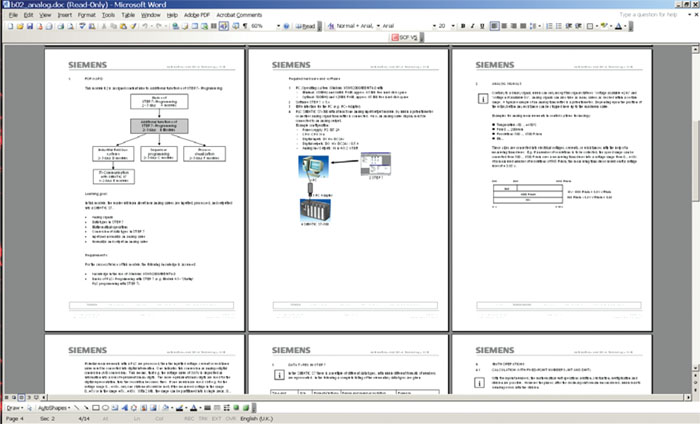700x424 pixels.
Task: Open the Zoom 60% dropdown
Action: coord(278,26)
